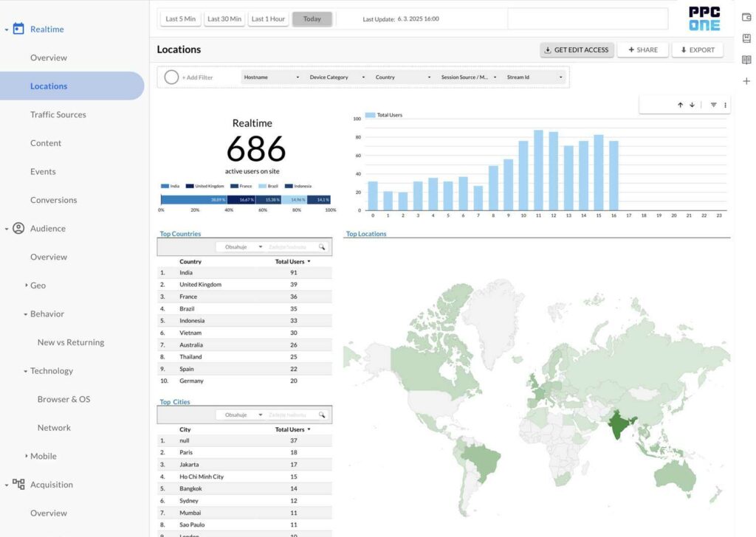Switch time range to Last 1 Hour
Viewport: 756px width, 537px height.
click(268, 19)
